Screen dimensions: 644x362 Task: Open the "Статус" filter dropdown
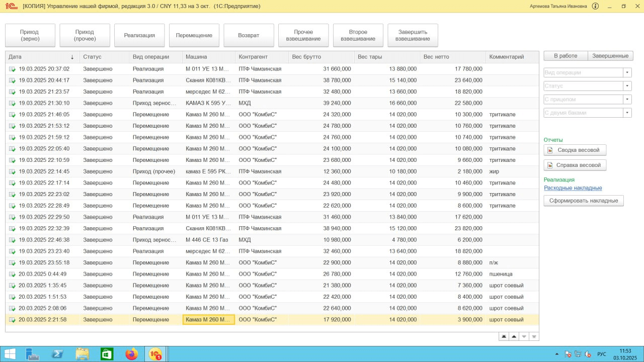pos(627,86)
